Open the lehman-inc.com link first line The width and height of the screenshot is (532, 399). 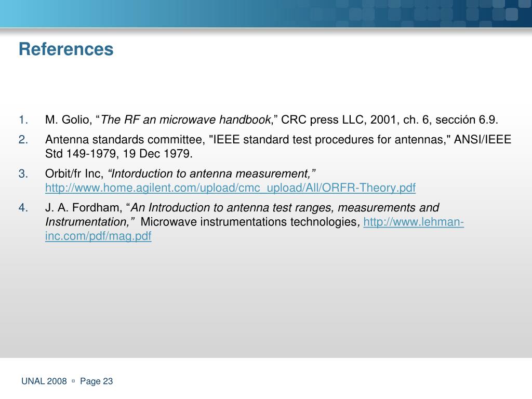414,222
